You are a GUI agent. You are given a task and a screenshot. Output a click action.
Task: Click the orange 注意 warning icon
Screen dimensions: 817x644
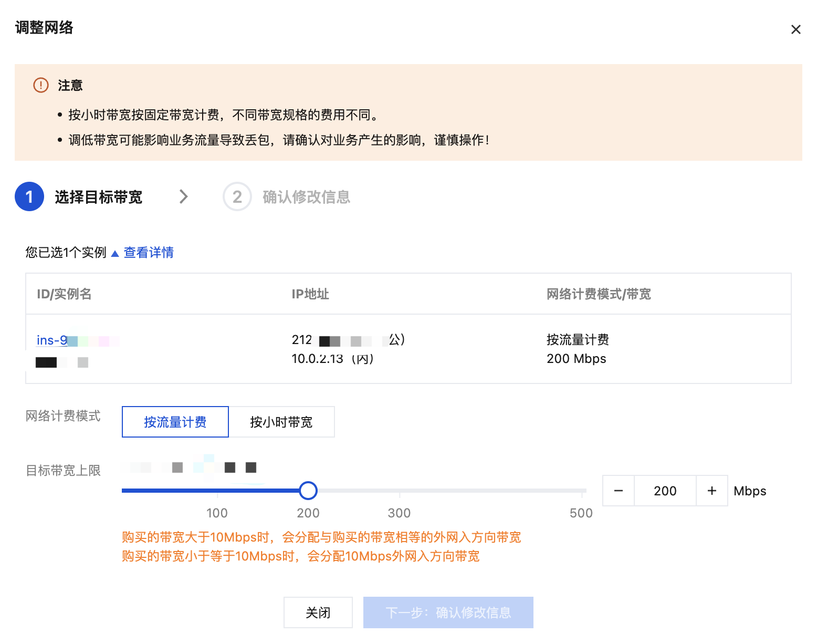click(41, 85)
